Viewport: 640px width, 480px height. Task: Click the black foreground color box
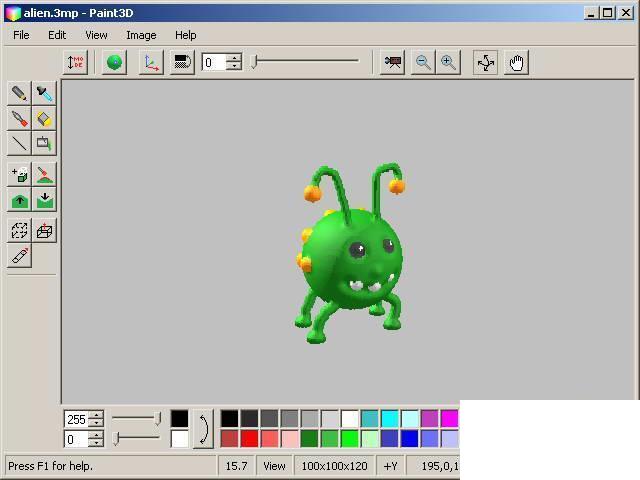tap(180, 419)
